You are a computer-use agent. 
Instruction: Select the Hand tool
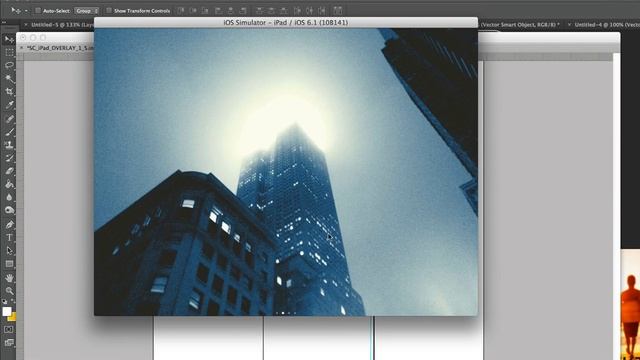pos(9,278)
